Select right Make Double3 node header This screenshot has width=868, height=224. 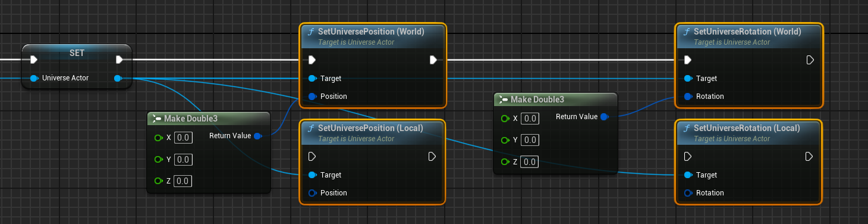pyautogui.click(x=556, y=99)
